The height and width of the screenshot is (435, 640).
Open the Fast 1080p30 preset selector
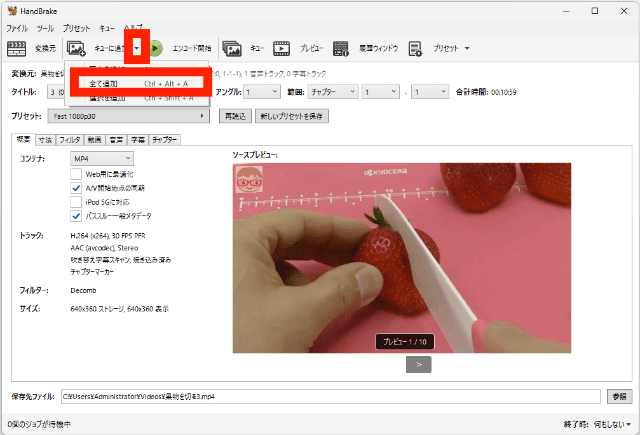coord(129,116)
